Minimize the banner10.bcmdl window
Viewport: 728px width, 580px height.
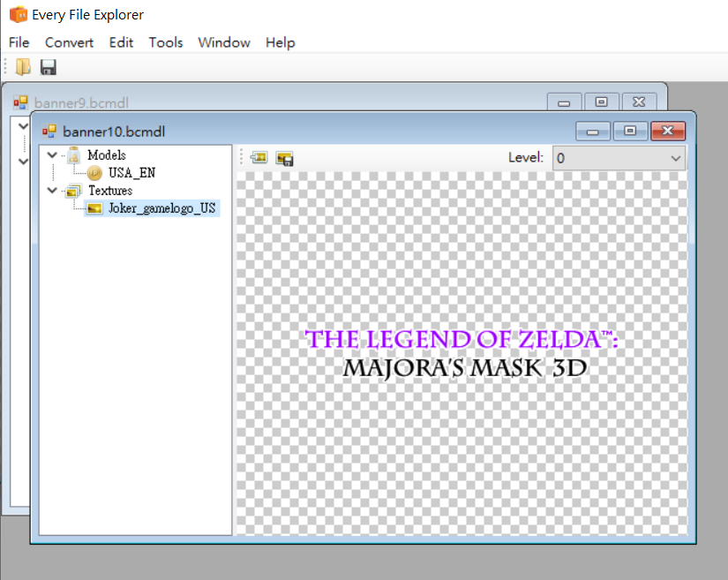[593, 131]
